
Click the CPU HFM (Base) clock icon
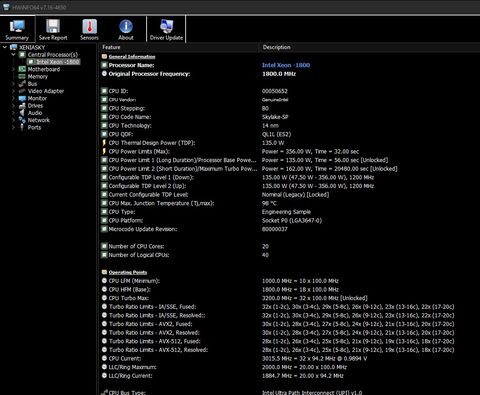(104, 289)
